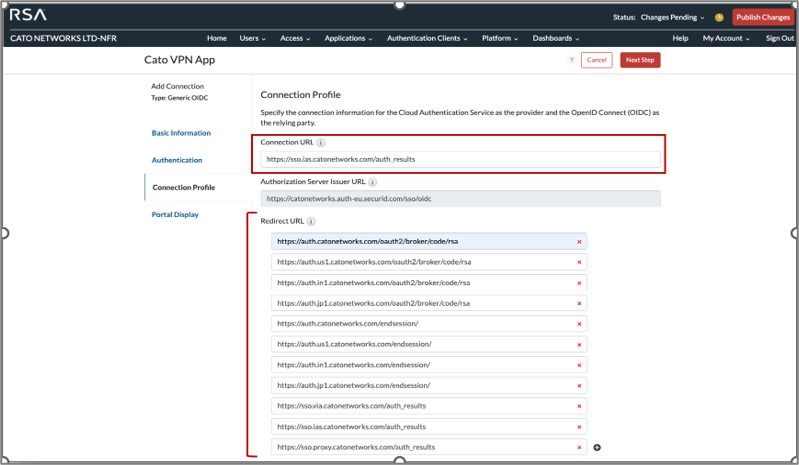
Task: Remove sso.ias auth_results redirect URL
Action: (579, 427)
